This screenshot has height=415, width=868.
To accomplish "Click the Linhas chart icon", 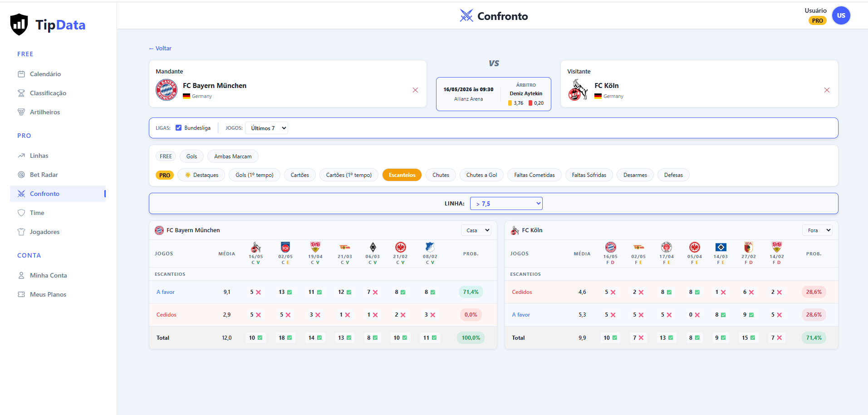I will (21, 156).
